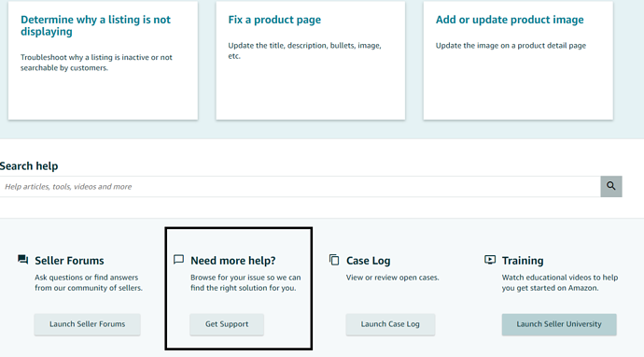Image resolution: width=644 pixels, height=357 pixels.
Task: Click the Training video play icon
Action: point(490,260)
